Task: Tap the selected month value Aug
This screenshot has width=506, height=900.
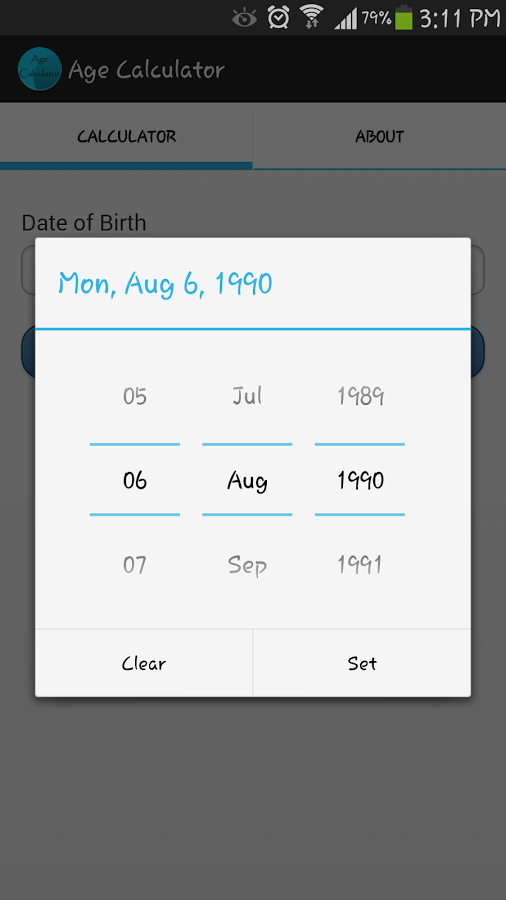Action: pos(247,480)
